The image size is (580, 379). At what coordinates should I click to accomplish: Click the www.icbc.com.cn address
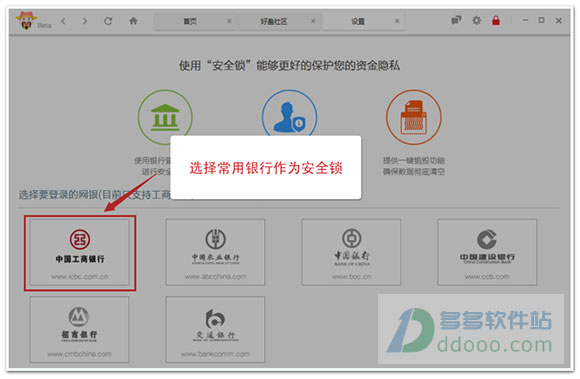pyautogui.click(x=80, y=277)
